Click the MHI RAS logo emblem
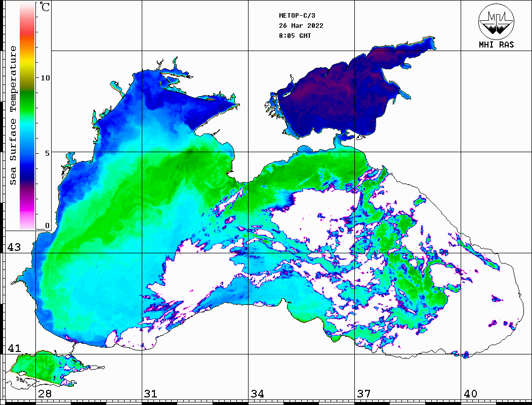This screenshot has height=405, width=532. [x=497, y=22]
